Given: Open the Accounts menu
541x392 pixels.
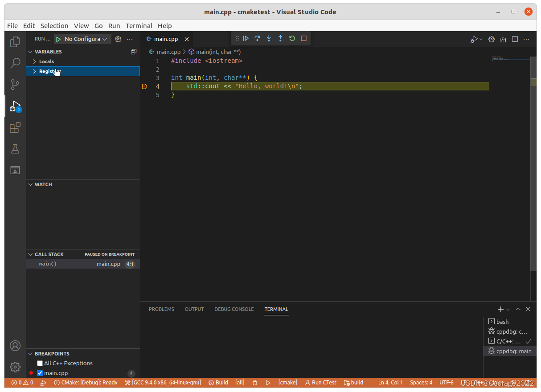Looking at the screenshot, I should [15, 346].
